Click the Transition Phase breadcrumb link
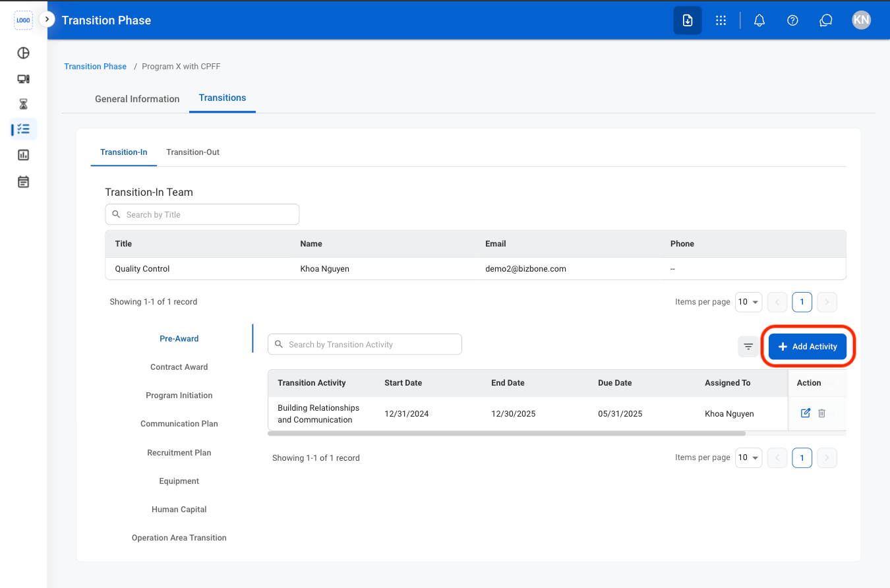This screenshot has width=890, height=588. [95, 67]
